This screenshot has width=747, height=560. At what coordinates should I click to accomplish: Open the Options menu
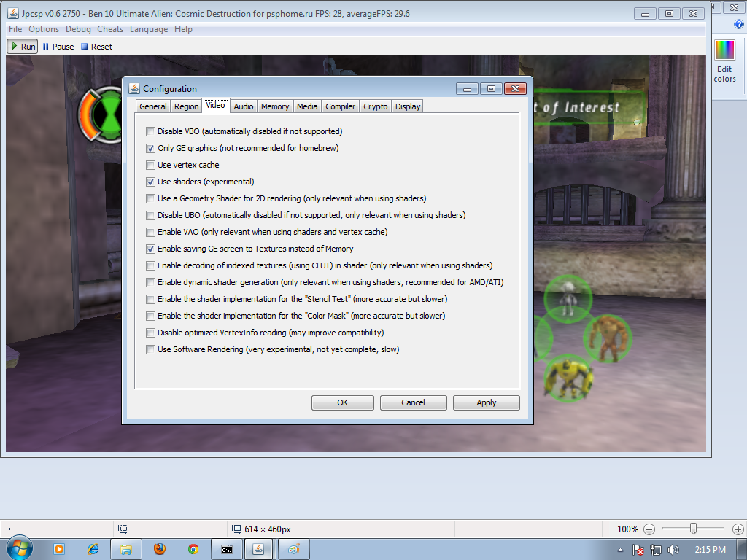pos(44,29)
